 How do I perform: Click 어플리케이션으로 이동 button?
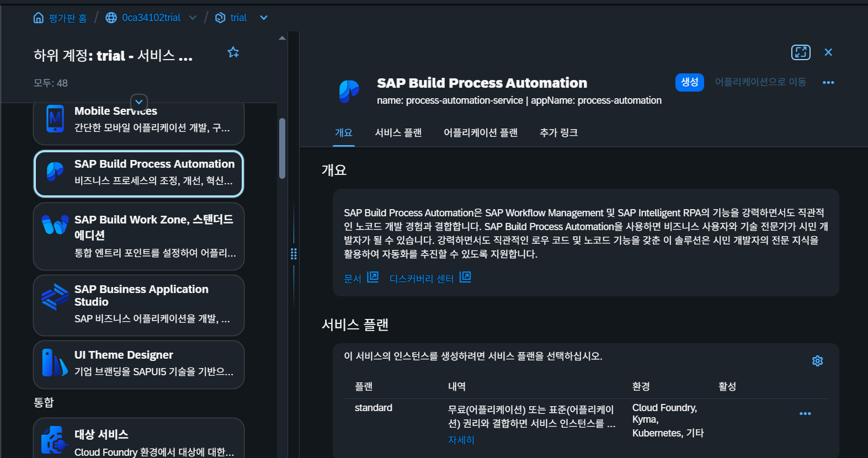point(760,82)
